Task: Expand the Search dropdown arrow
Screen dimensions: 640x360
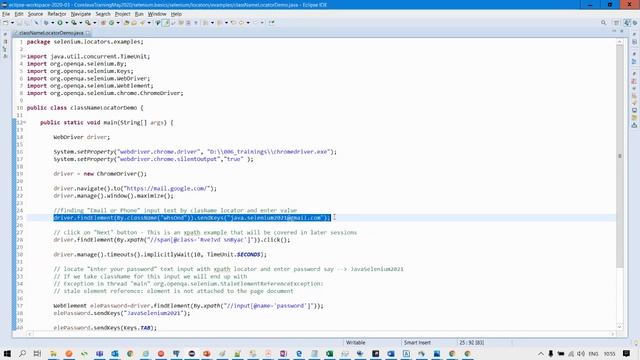Action: [x=149, y=22]
